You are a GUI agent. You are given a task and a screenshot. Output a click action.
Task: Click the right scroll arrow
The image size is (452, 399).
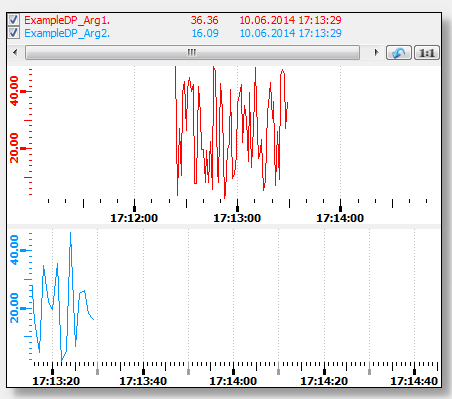coord(377,52)
